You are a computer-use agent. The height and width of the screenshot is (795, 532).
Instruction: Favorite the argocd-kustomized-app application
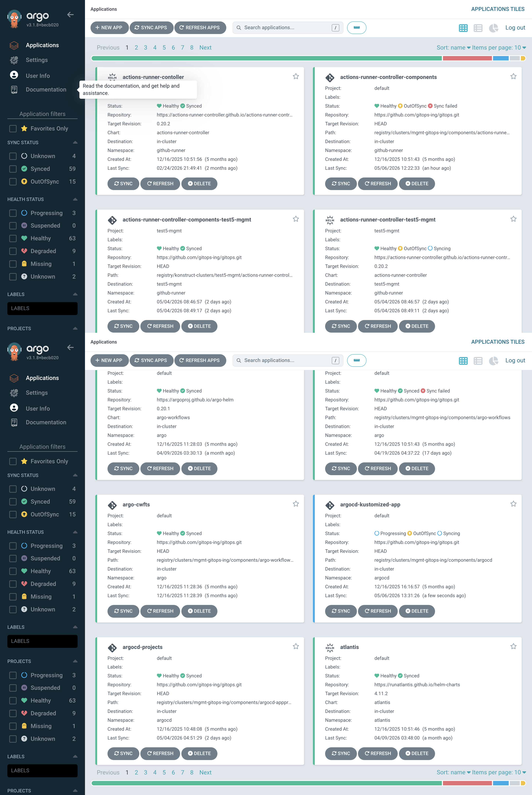[x=513, y=504]
